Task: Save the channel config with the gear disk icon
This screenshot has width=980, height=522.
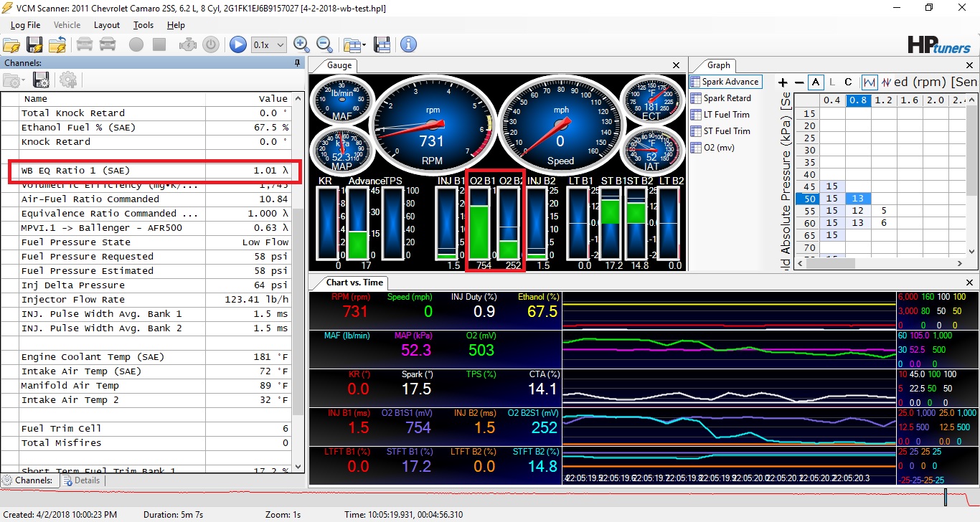Action: pos(41,80)
